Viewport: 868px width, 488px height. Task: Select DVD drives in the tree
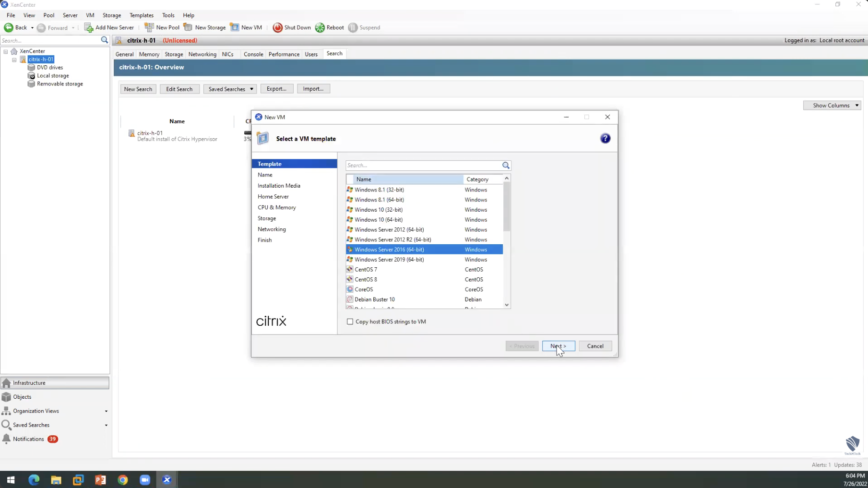coord(50,67)
